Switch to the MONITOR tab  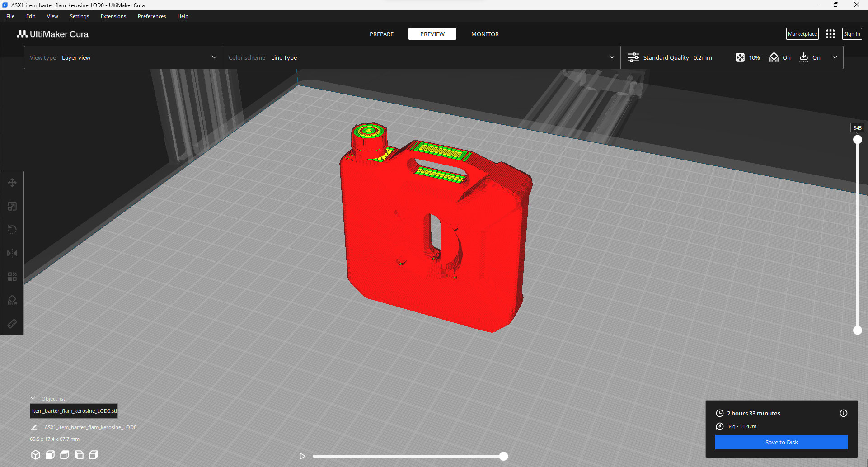coord(485,34)
